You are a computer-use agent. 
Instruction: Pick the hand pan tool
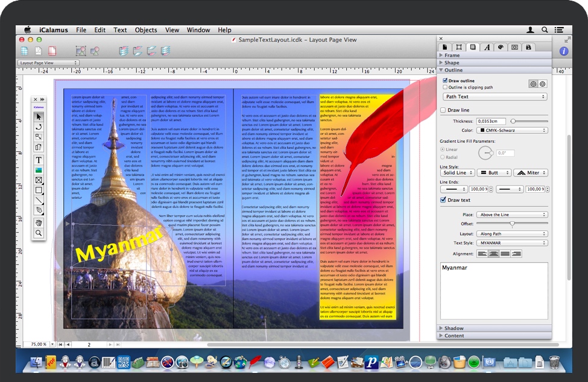coord(39,222)
